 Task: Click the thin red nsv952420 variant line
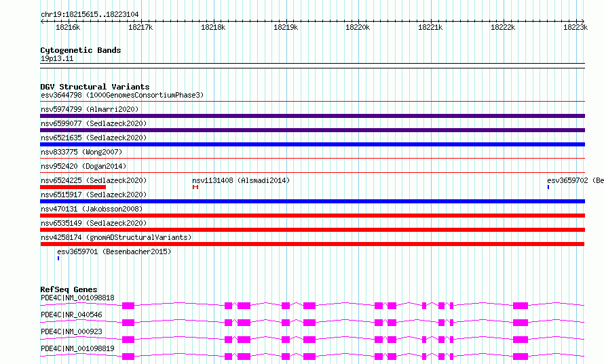tap(312, 173)
